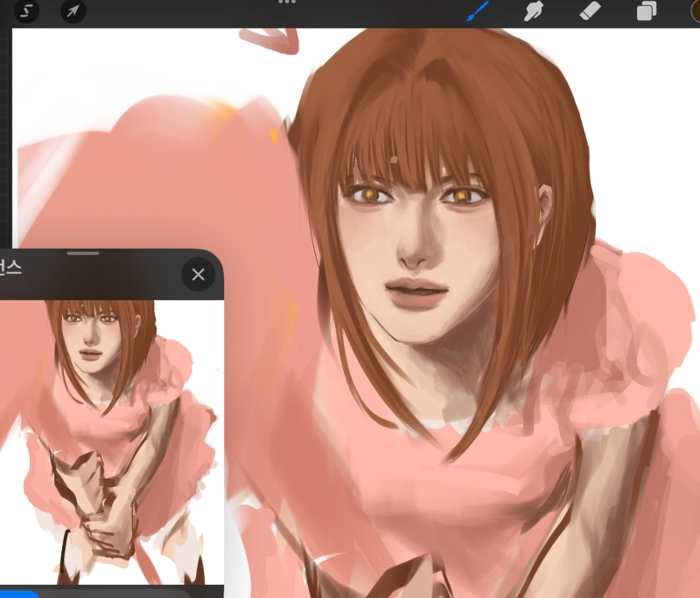Choose the Brush tool

pos(477,11)
